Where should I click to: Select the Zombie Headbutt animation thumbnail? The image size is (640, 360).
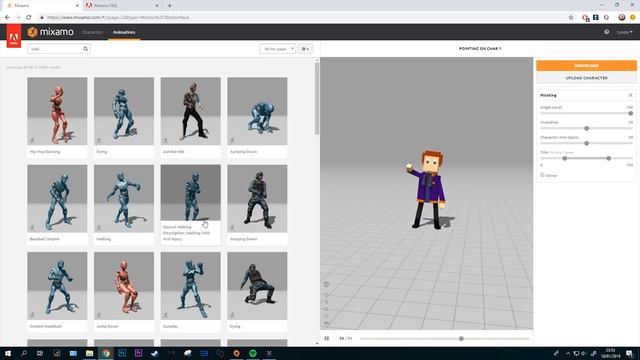click(x=57, y=286)
